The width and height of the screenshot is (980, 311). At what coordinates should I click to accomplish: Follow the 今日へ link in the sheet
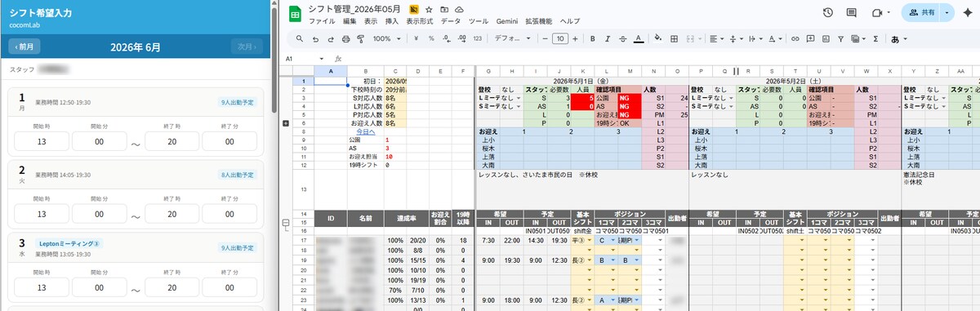[365, 131]
